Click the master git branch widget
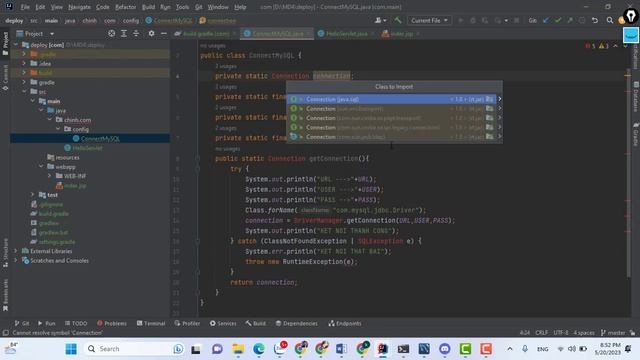The image size is (640, 360). pos(613,333)
